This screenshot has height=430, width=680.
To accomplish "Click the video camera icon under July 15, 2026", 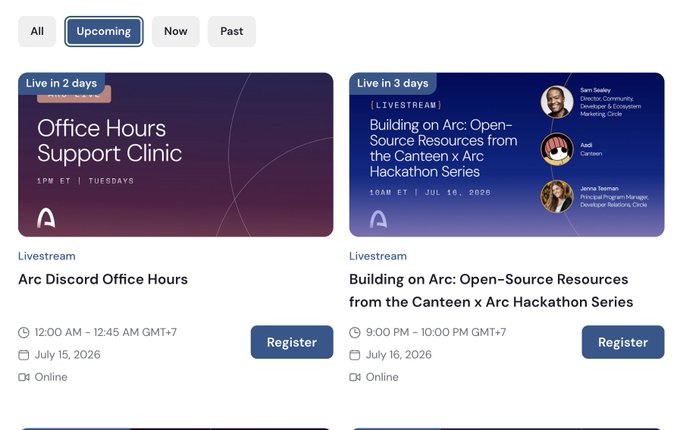I will (x=24, y=377).
